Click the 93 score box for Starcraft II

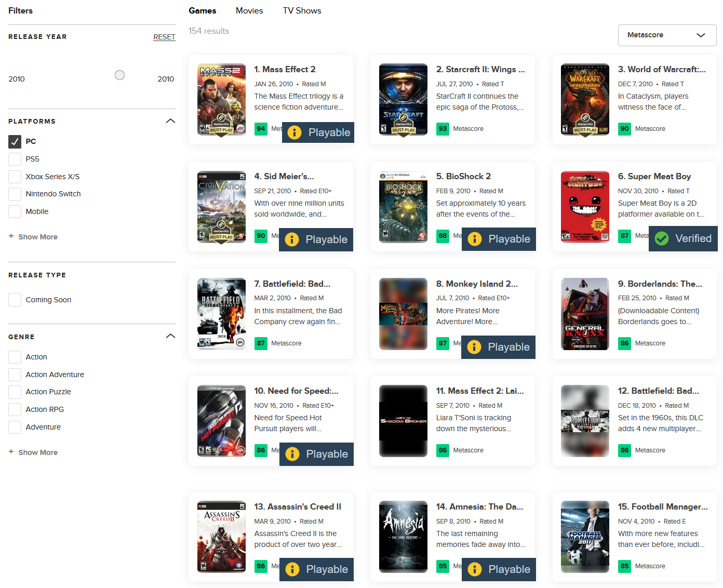point(443,129)
